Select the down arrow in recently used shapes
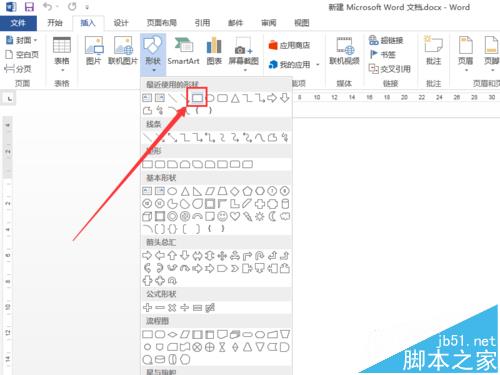Viewport: 500px width, 375px height. [x=285, y=98]
